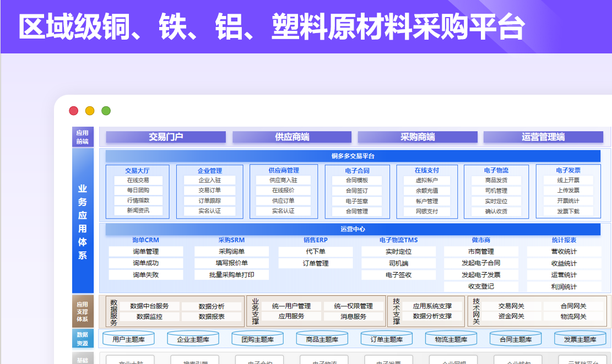Click 采购询单 under 采购SRM
Screen dimensions: 612x364
tap(231, 252)
